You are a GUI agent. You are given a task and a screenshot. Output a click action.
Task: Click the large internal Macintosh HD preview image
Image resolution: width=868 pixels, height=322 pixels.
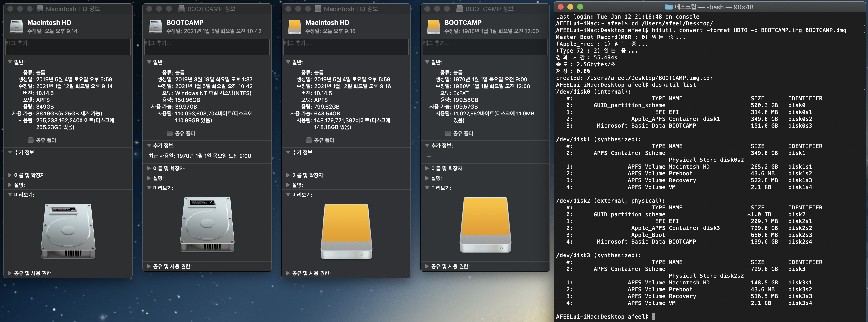(x=68, y=231)
